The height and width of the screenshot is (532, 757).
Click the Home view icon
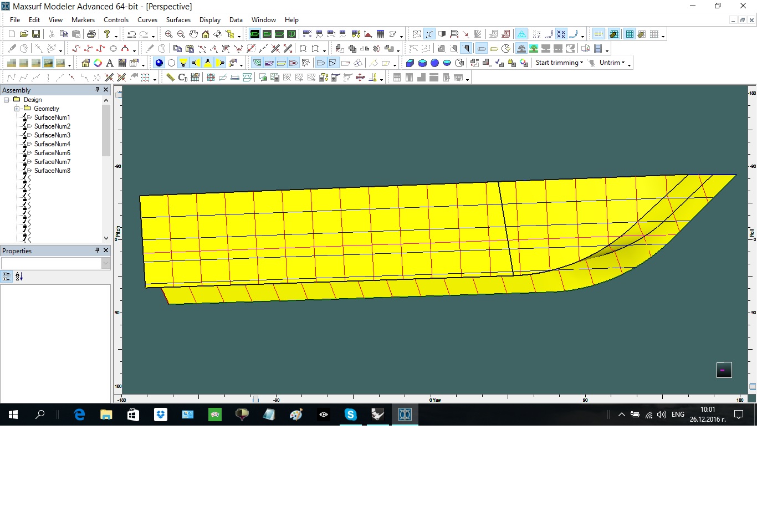pos(205,34)
